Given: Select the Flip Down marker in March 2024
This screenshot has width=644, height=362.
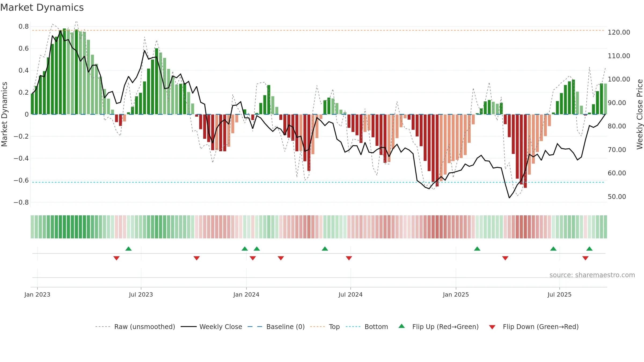Looking at the screenshot, I should tap(281, 258).
